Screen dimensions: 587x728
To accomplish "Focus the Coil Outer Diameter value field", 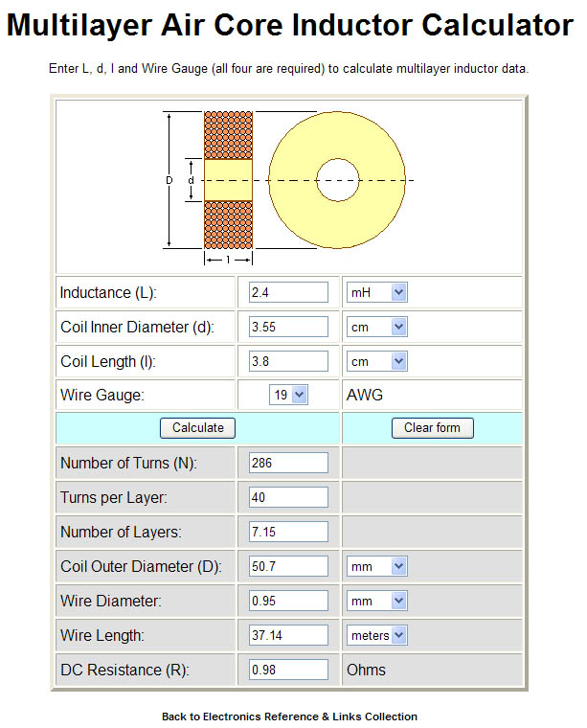I will (x=288, y=566).
